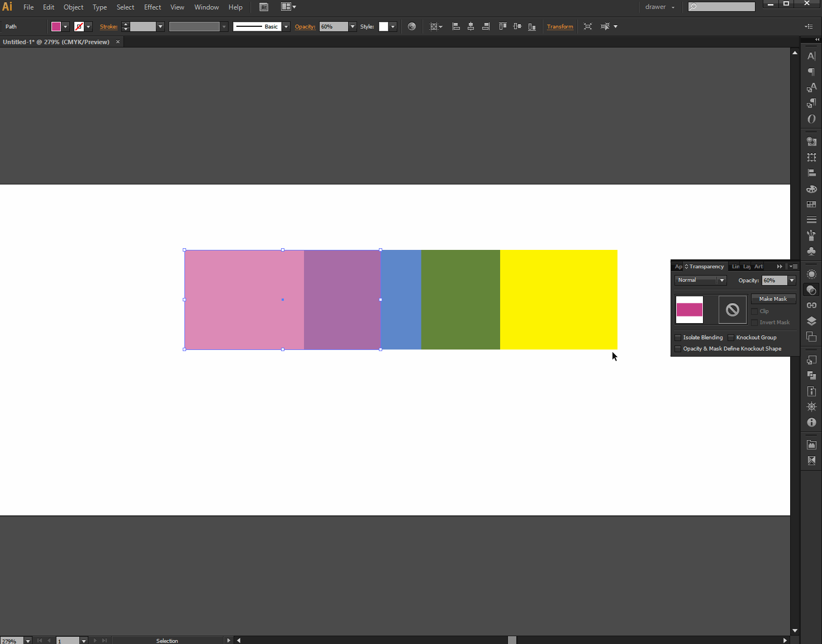Collapse the Transparency panel via dock icon
The width and height of the screenshot is (822, 644).
pyautogui.click(x=811, y=290)
